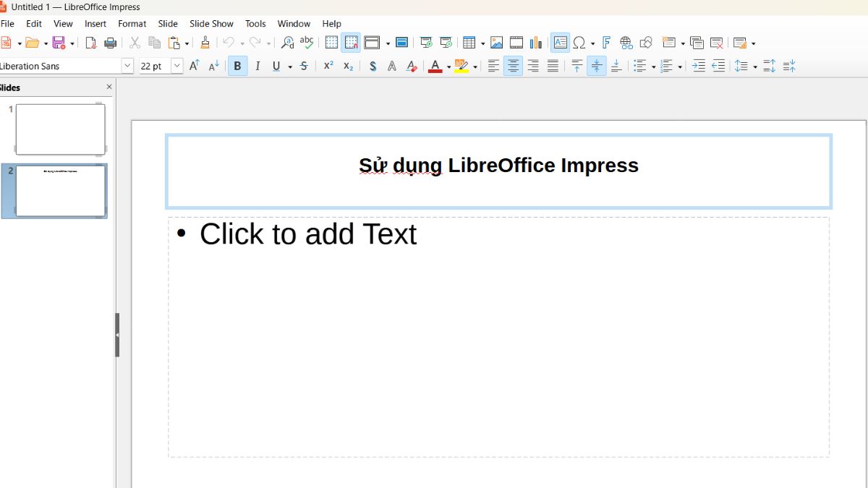Apply superscript x² formatting
The image size is (868, 488).
click(x=328, y=66)
